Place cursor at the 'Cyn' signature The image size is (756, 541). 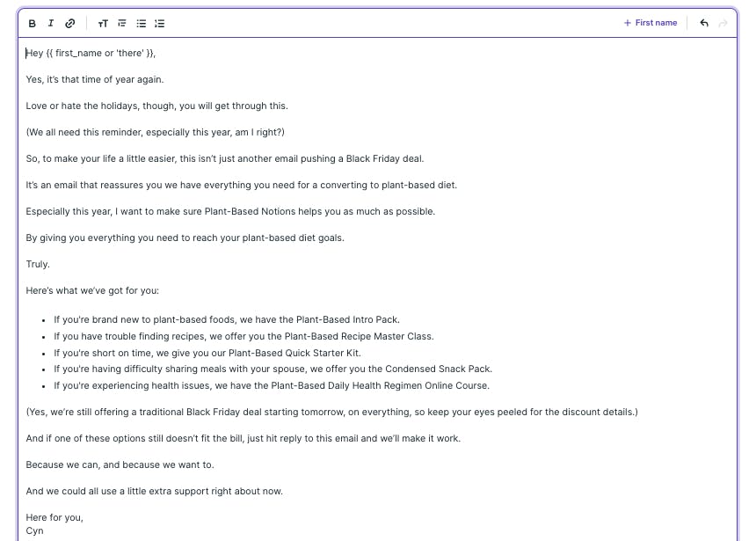[x=34, y=530]
